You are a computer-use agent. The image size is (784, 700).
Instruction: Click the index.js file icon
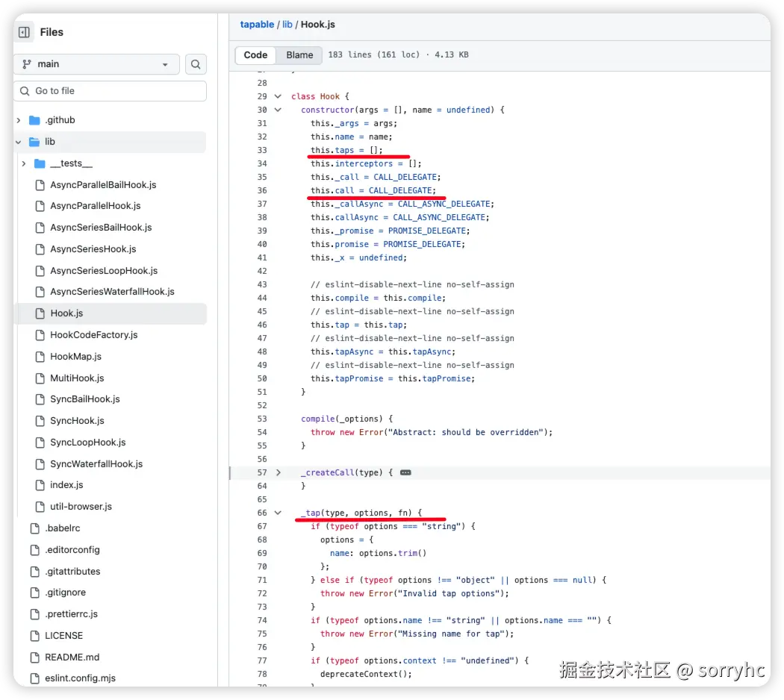(x=40, y=484)
